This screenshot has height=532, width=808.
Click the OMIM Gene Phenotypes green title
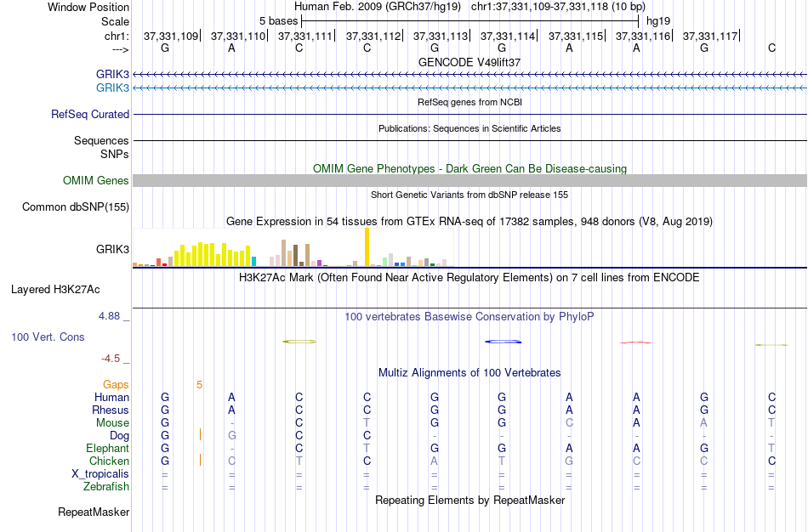(x=469, y=168)
